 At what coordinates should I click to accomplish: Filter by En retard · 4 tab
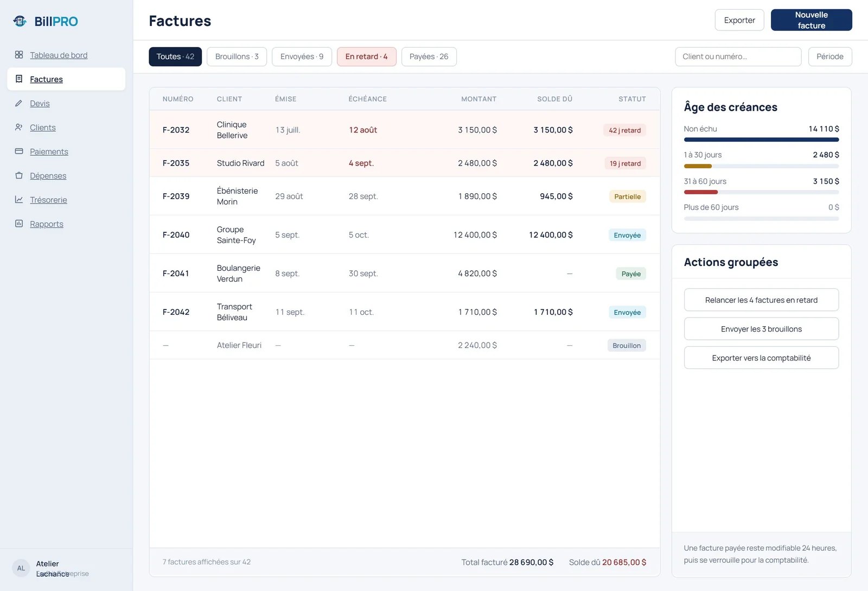click(366, 56)
